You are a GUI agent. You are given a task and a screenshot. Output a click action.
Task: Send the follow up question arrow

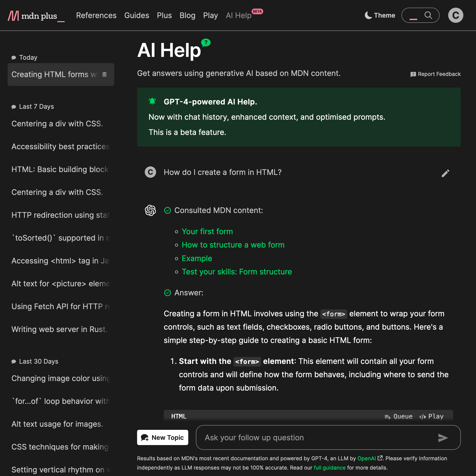(443, 438)
